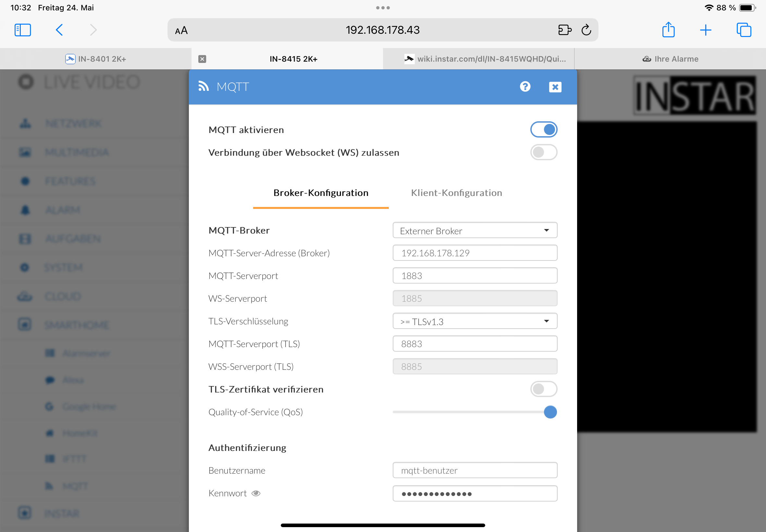Close the MQTT dialog with the X icon
The width and height of the screenshot is (766, 532).
point(555,87)
